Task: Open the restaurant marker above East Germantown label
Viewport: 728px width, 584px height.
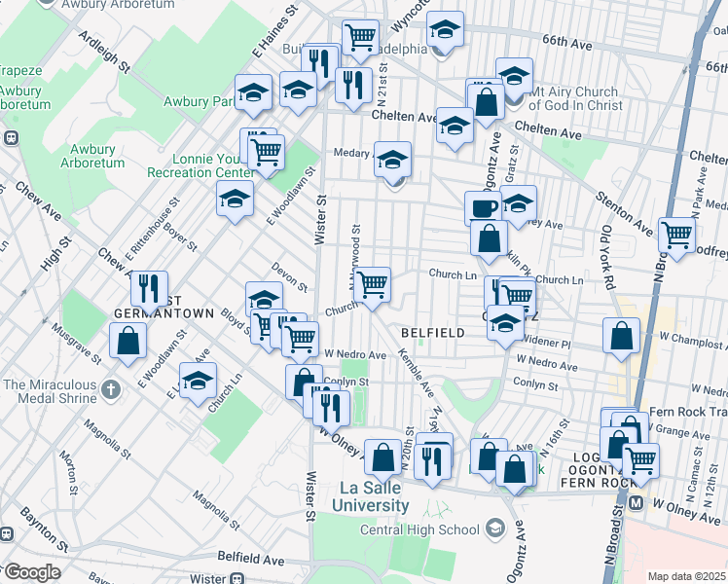Action: tap(149, 290)
